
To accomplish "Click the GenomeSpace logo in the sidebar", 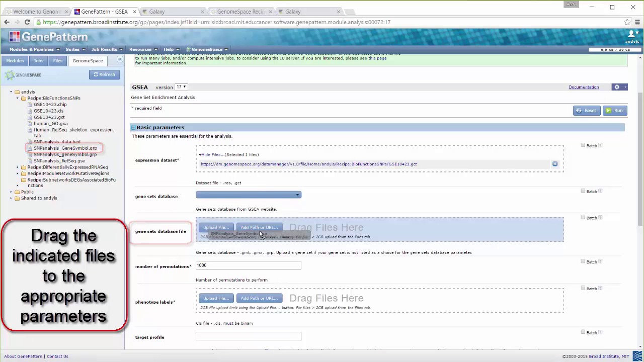I will (24, 75).
